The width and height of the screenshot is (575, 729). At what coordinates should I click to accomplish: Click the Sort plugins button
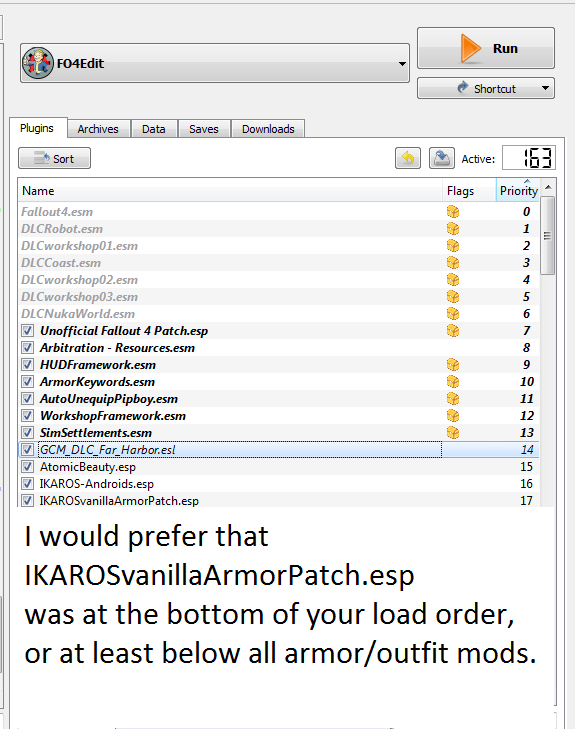(54, 159)
